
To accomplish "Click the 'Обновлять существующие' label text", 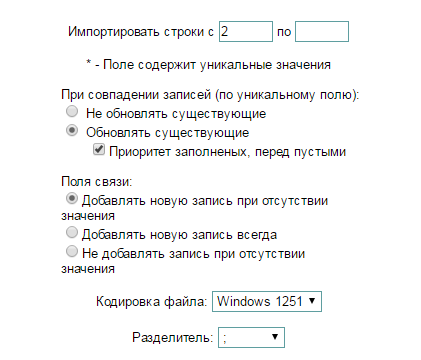I will [167, 133].
